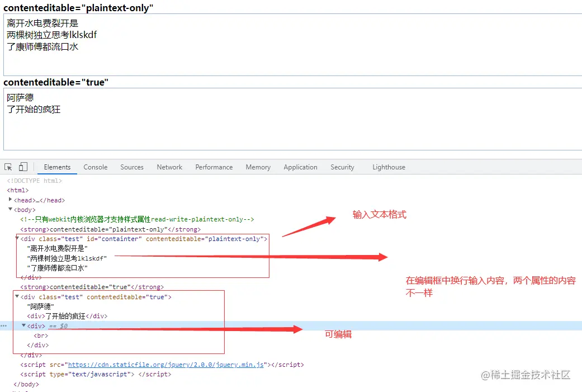Viewport: 582px width, 392px height.
Task: Open the Application tab
Action: tap(300, 167)
